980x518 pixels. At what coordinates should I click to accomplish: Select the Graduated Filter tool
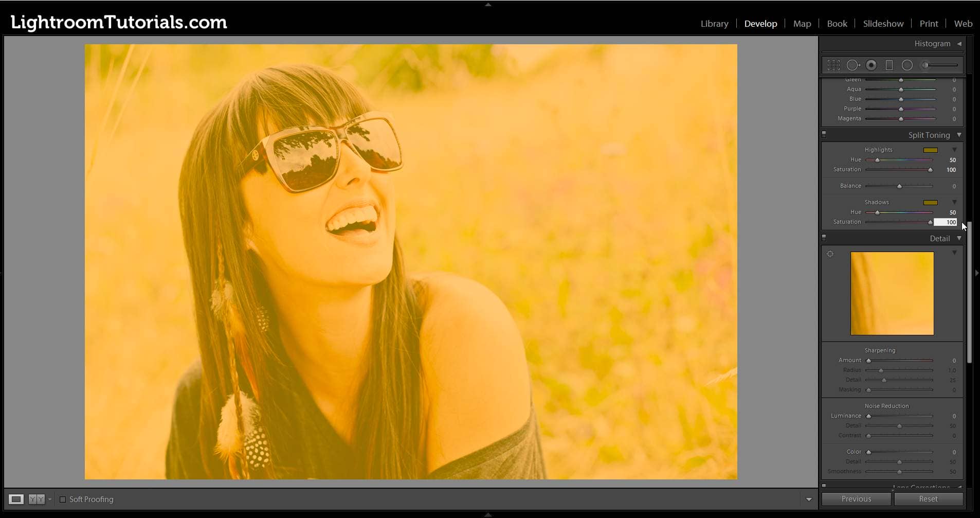[889, 65]
